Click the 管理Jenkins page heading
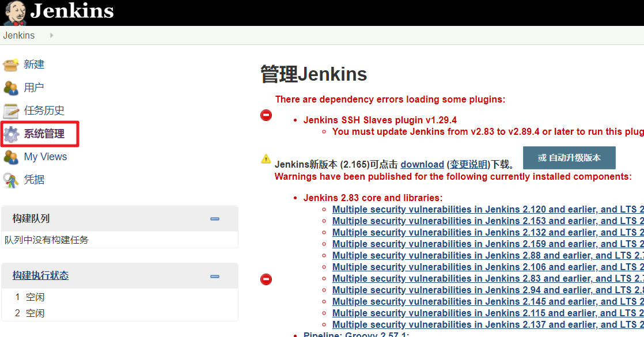Screen dimensions: 644x337 (314, 74)
